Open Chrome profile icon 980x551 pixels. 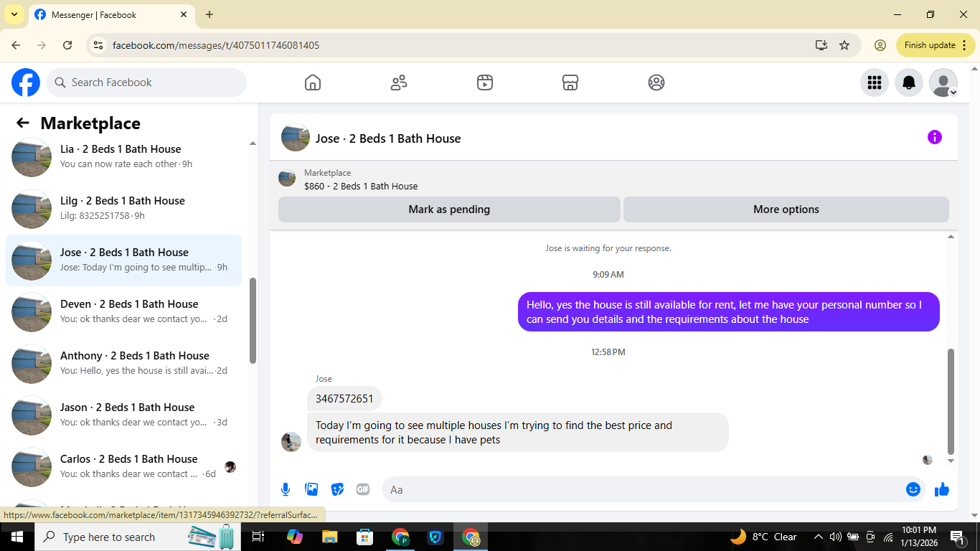[x=880, y=45]
